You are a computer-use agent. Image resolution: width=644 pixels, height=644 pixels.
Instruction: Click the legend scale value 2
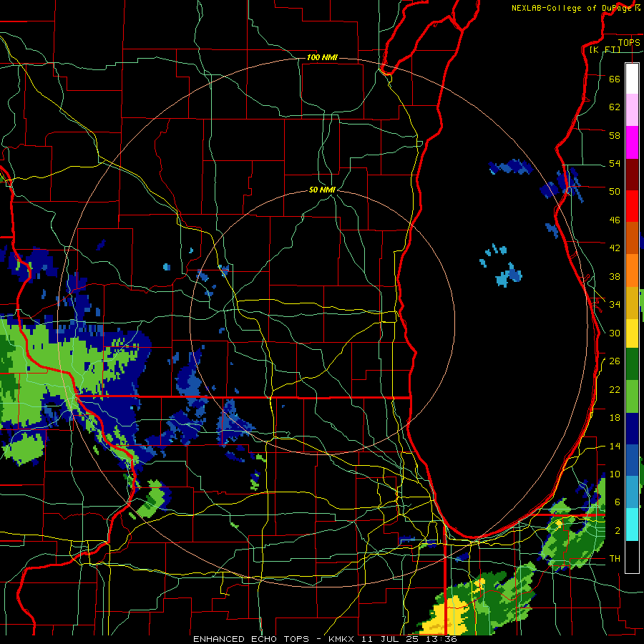617,531
